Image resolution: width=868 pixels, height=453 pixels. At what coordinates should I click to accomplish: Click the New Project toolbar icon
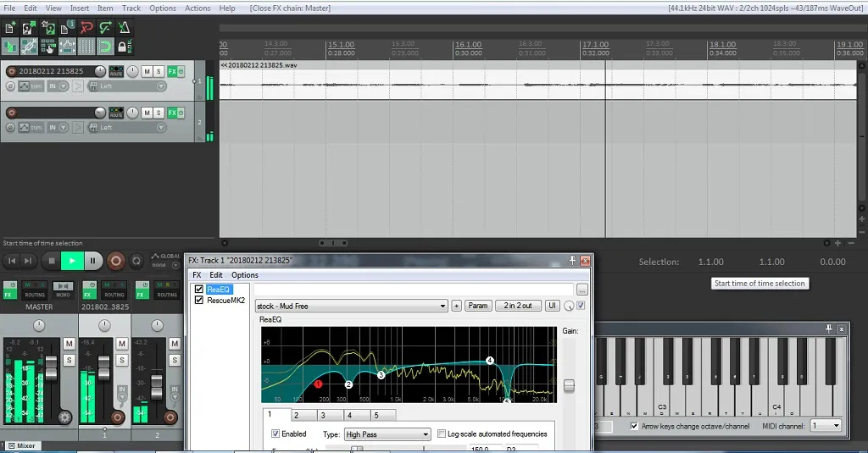(x=10, y=28)
